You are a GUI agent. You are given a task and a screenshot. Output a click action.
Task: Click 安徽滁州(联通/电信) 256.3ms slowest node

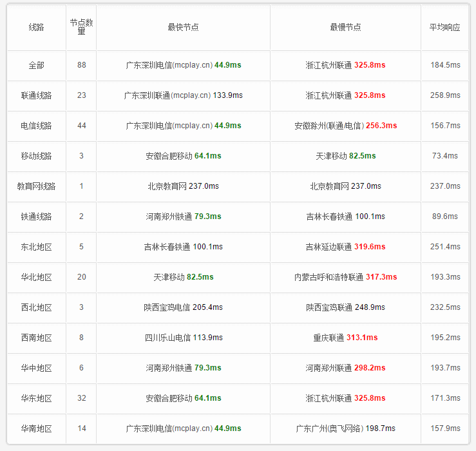click(x=345, y=126)
